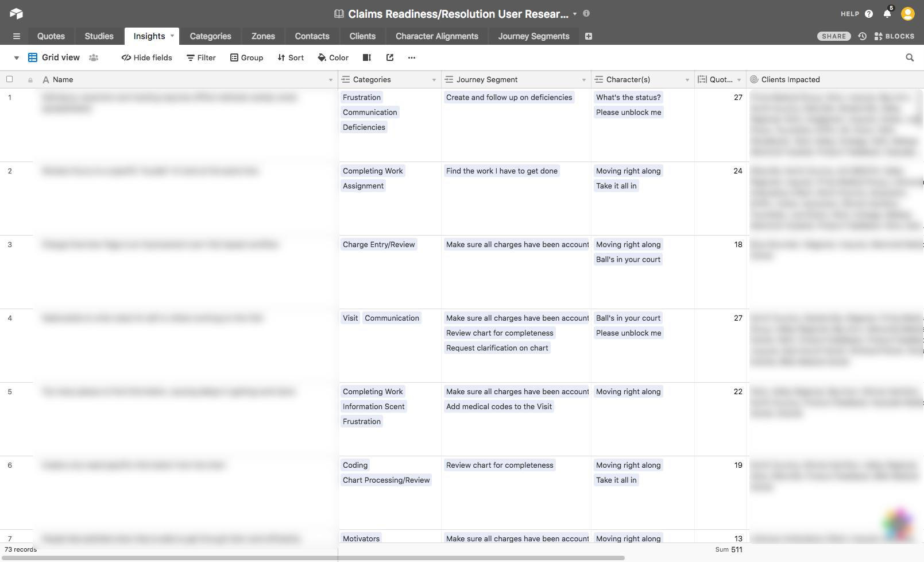Open the base info icon beside the title
The width and height of the screenshot is (924, 562).
586,13
